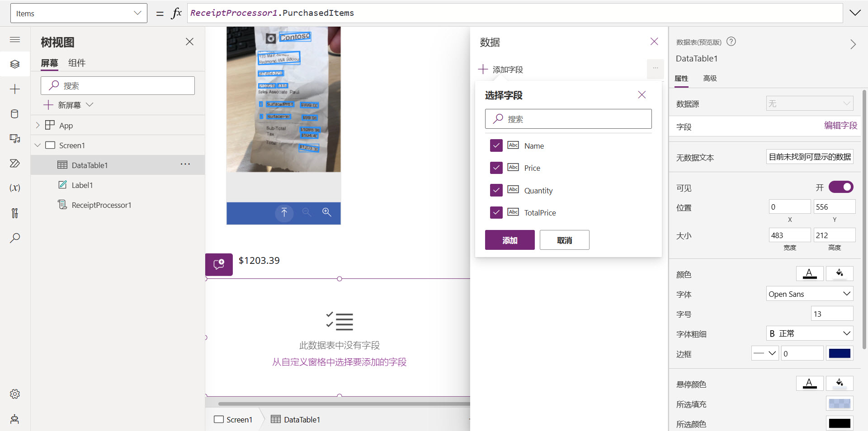The height and width of the screenshot is (431, 868).
Task: Click the 添加 button
Action: [510, 240]
